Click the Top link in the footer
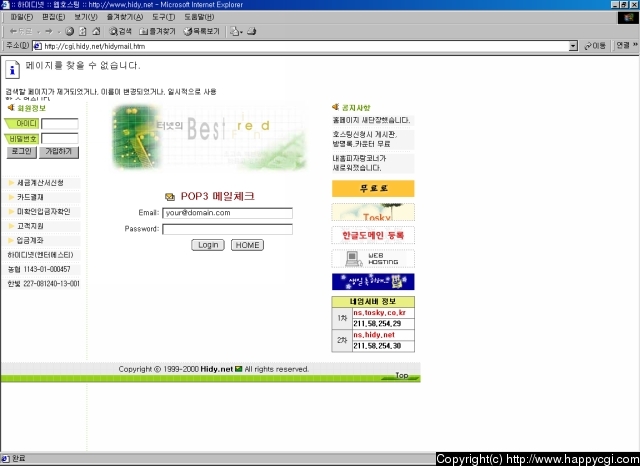640x466 pixels. [402, 375]
